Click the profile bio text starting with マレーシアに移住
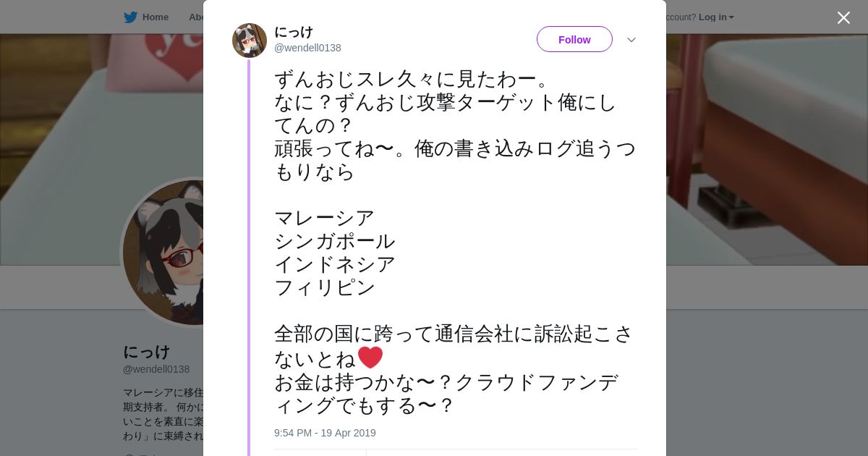This screenshot has width=868, height=456. point(163,414)
